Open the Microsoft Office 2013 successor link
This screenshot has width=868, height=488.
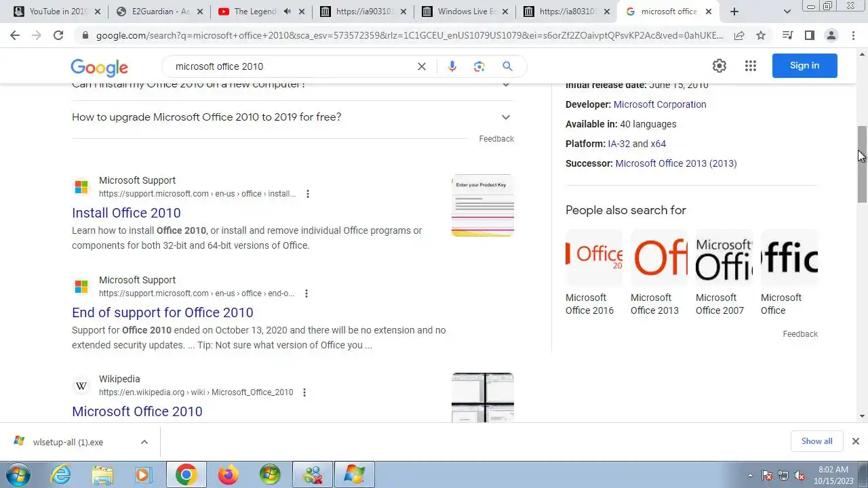click(x=675, y=163)
